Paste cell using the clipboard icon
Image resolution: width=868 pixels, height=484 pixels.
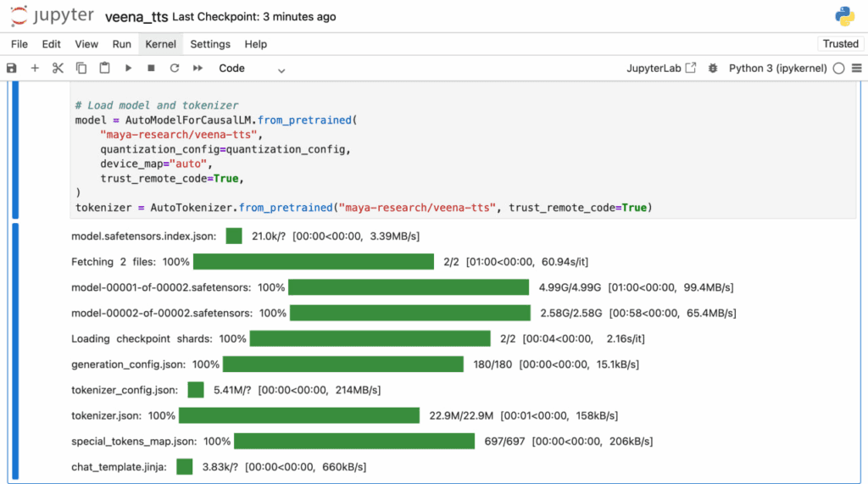[x=104, y=69]
